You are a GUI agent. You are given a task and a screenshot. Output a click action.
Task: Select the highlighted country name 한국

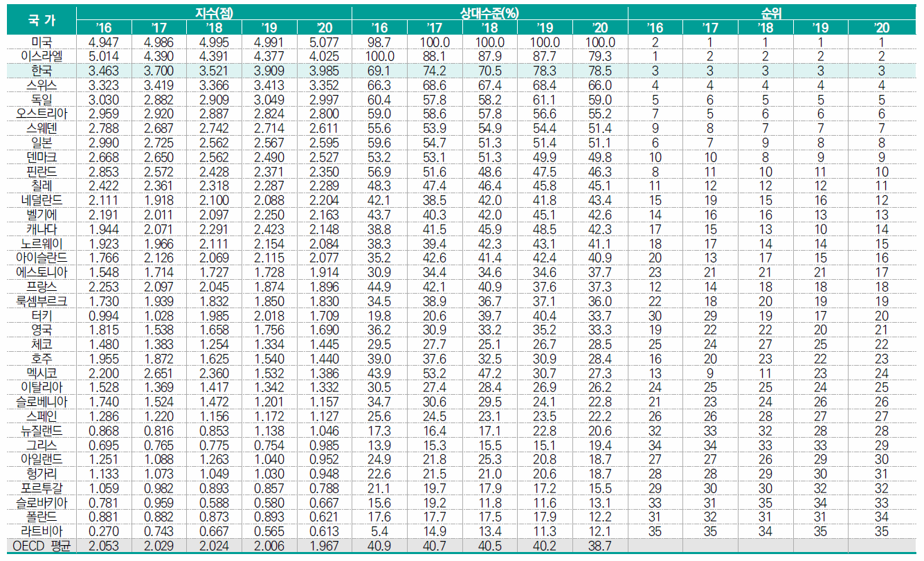42,71
